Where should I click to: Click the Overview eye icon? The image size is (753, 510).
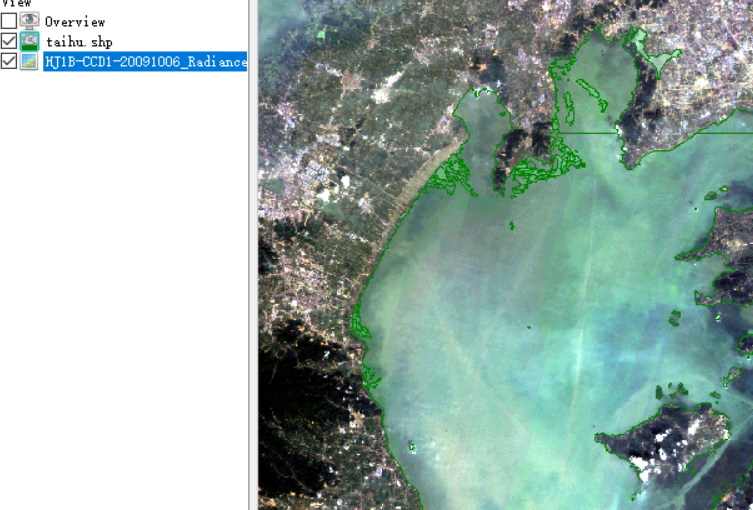(x=29, y=21)
